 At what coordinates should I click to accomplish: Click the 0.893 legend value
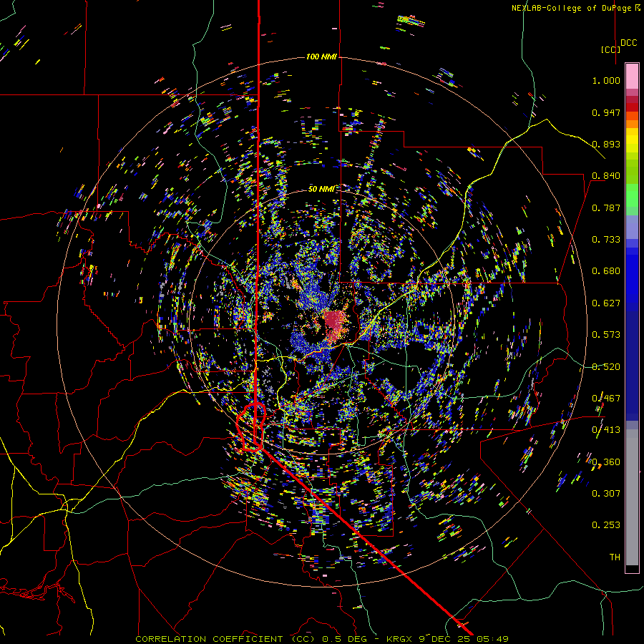[606, 144]
